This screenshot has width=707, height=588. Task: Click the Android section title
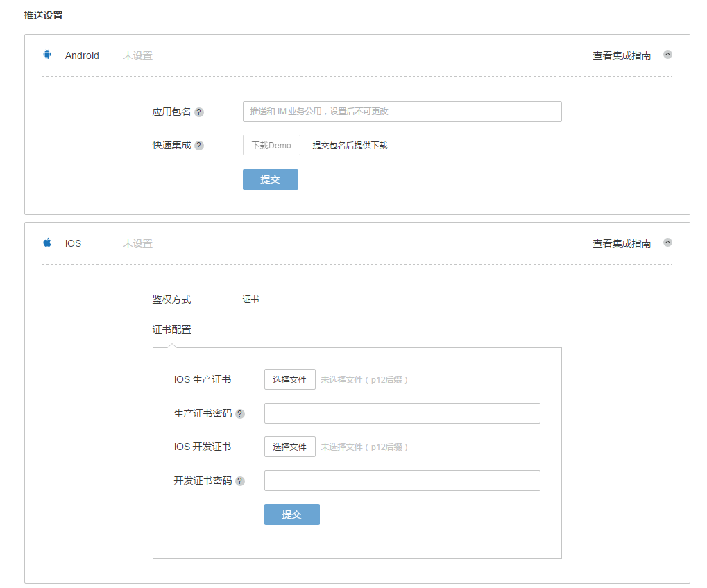[82, 55]
